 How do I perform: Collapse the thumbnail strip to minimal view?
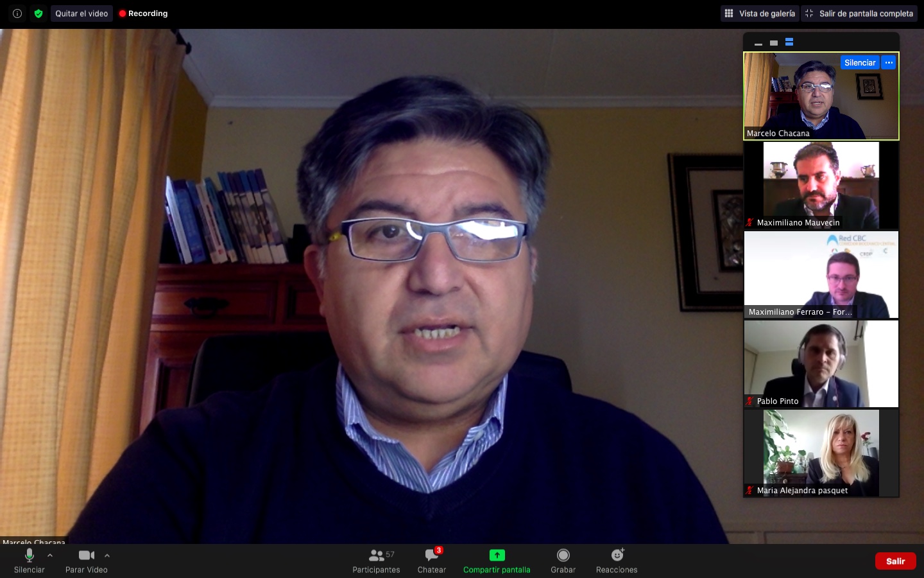758,43
